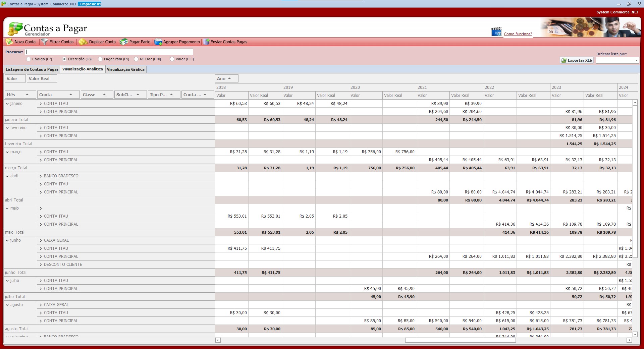Open the Como Funciona? link
644x349 pixels.
click(x=518, y=34)
